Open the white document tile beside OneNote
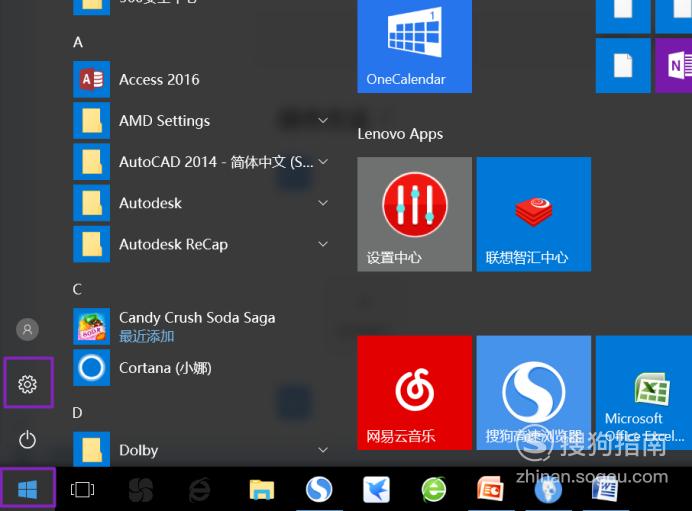This screenshot has width=692, height=511. [623, 65]
